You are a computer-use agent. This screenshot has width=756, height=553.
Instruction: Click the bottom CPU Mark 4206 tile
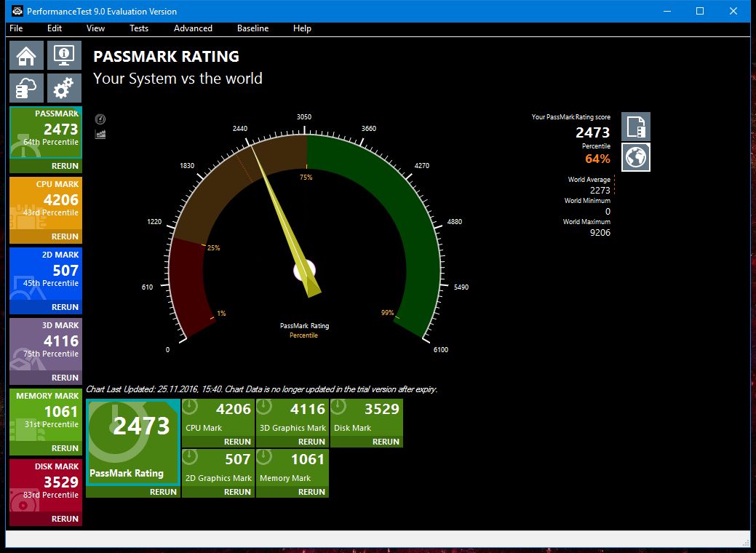218,418
